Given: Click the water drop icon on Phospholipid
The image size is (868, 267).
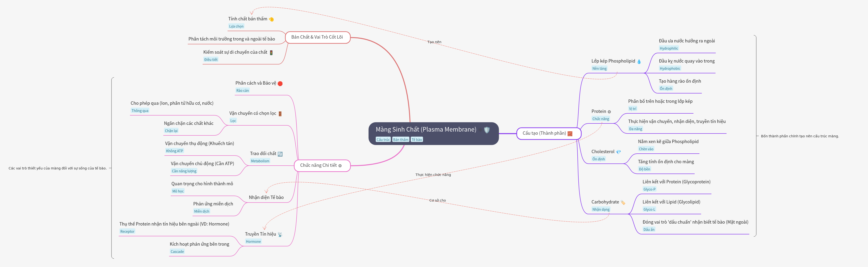Looking at the screenshot, I should [x=639, y=62].
